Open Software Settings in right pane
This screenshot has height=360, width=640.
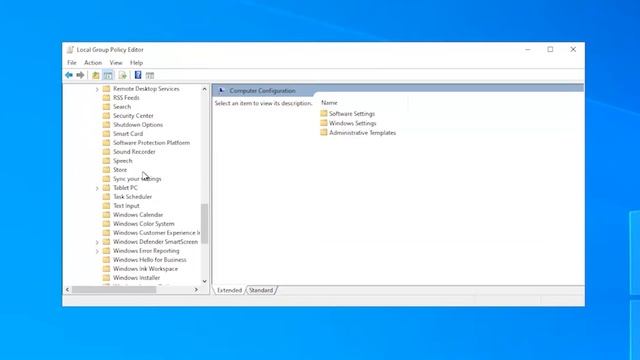click(352, 113)
